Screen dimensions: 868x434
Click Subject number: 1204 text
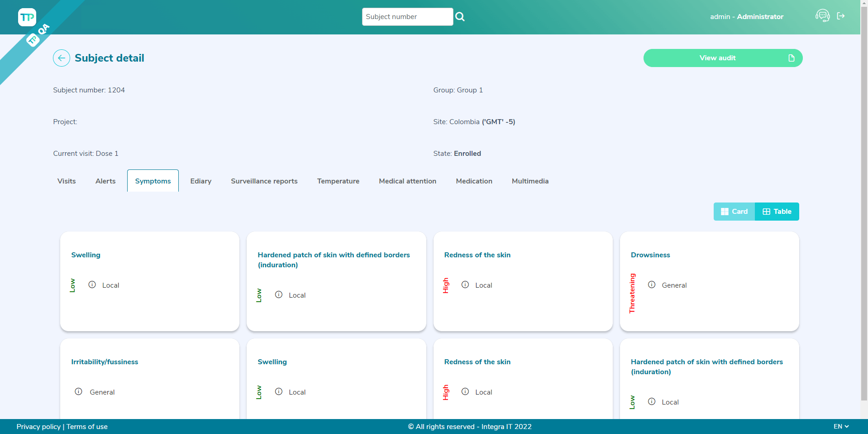click(89, 90)
